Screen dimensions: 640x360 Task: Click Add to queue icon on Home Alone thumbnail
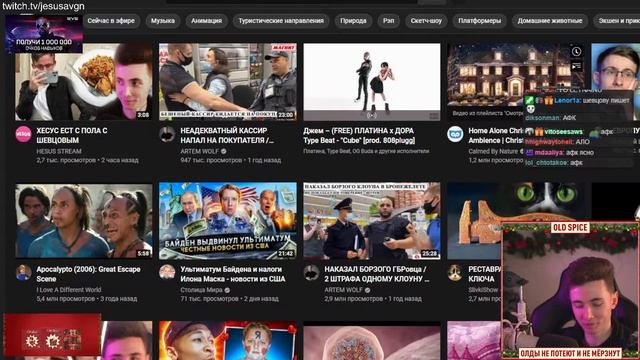(x=576, y=66)
